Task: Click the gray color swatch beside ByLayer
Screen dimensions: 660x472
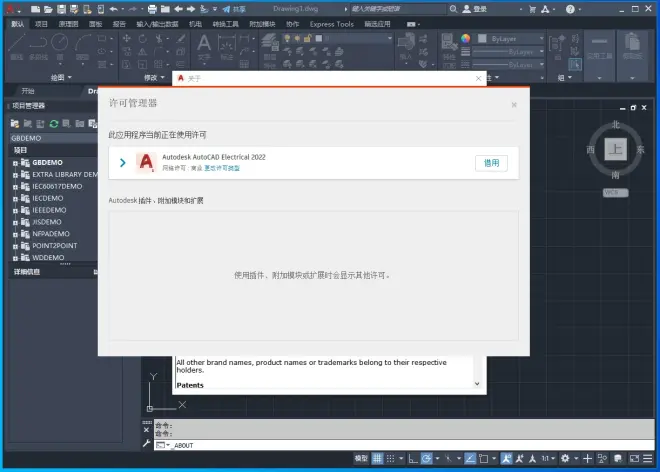Action: pyautogui.click(x=482, y=39)
